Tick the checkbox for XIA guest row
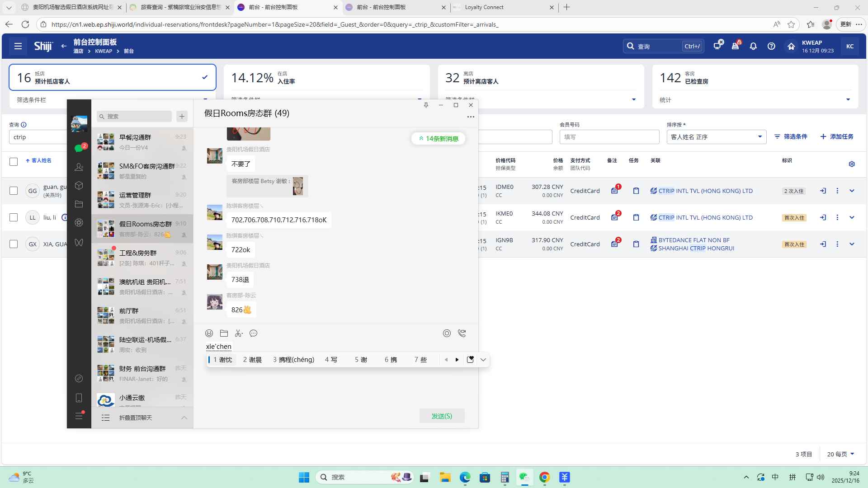 coord(14,244)
